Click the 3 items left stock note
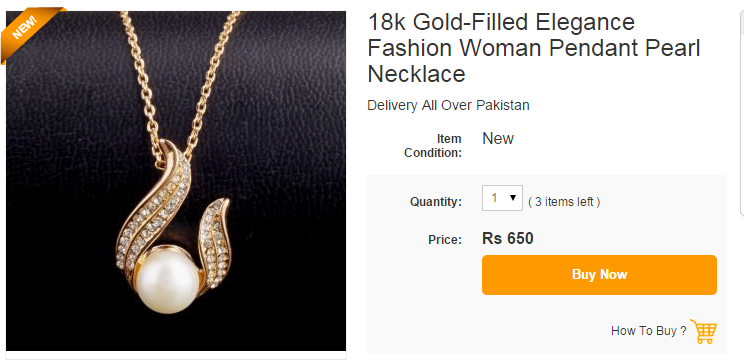The image size is (744, 360). pos(564,202)
